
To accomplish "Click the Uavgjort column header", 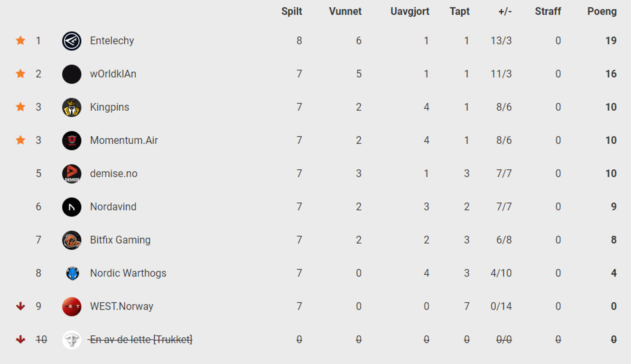I will (x=410, y=11).
